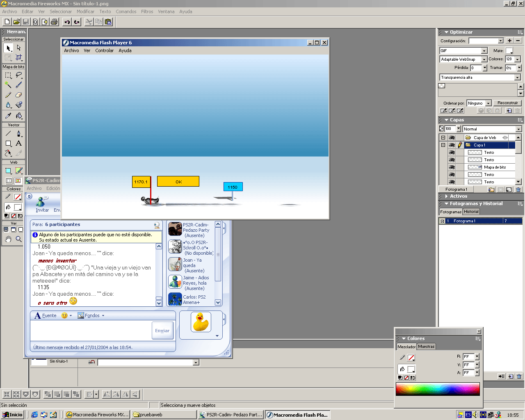
Task: Choose the Lasso tool
Action: (x=19, y=75)
